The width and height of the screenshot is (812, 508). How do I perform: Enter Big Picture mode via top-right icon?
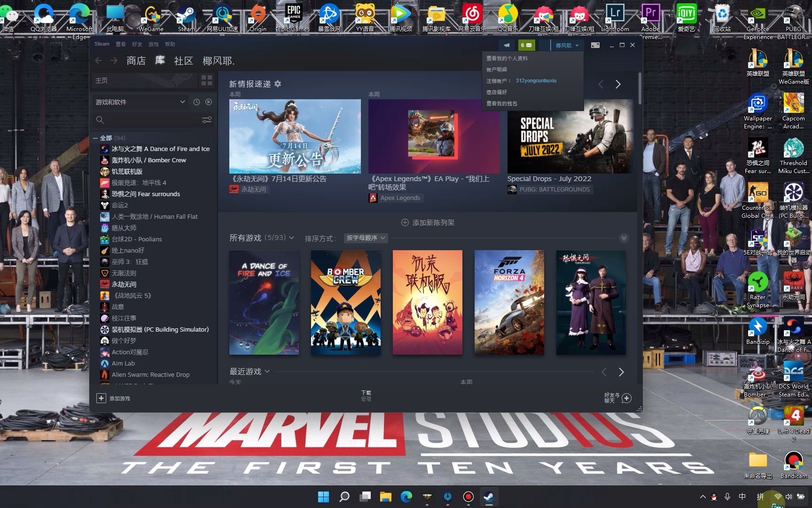[x=595, y=45]
